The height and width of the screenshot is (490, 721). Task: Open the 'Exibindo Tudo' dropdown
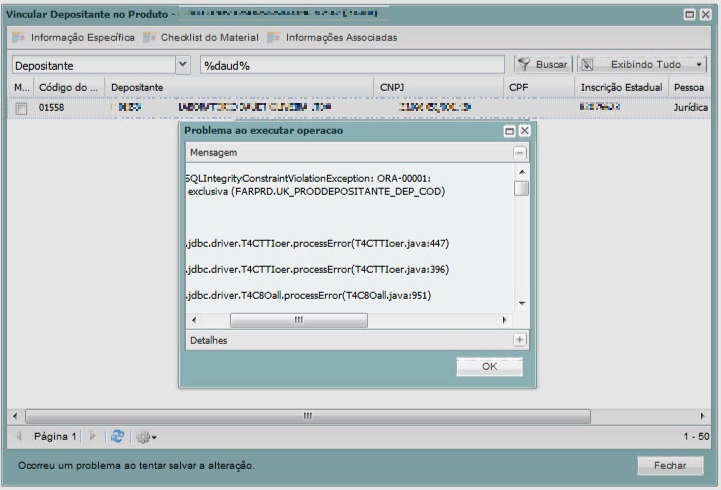coord(643,65)
